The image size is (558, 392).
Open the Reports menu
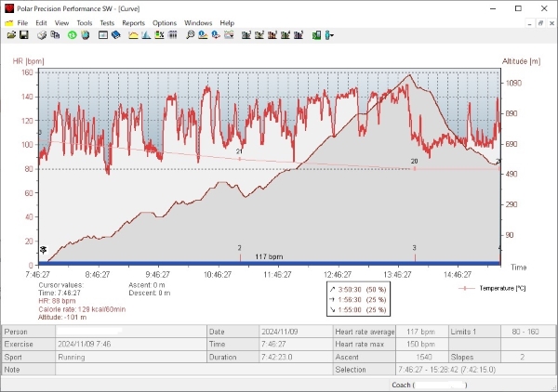click(x=133, y=22)
